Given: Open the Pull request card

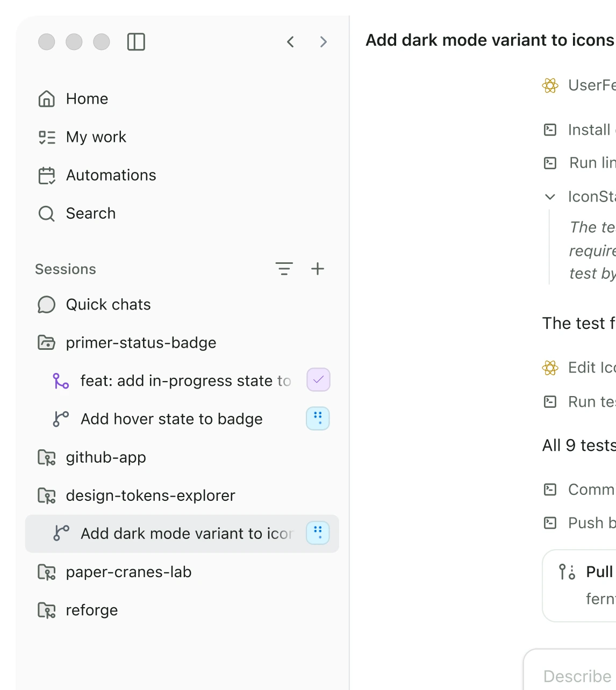Looking at the screenshot, I should [579, 586].
